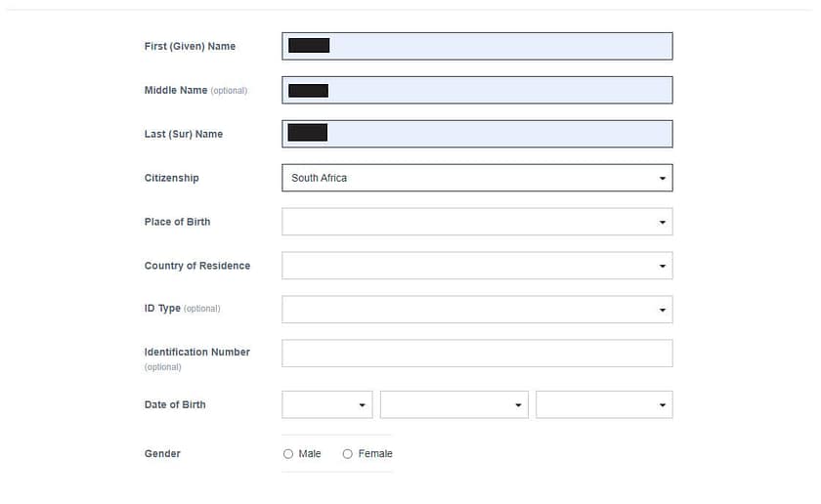Expand the Place of Birth dropdown
This screenshot has height=504, width=821.
click(476, 222)
